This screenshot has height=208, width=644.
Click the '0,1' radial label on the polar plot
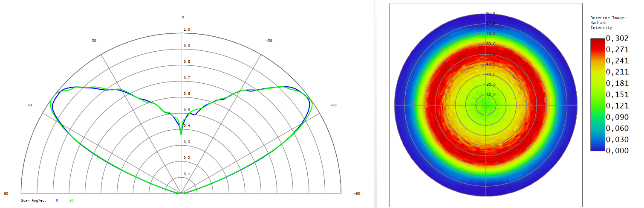pos(187,174)
